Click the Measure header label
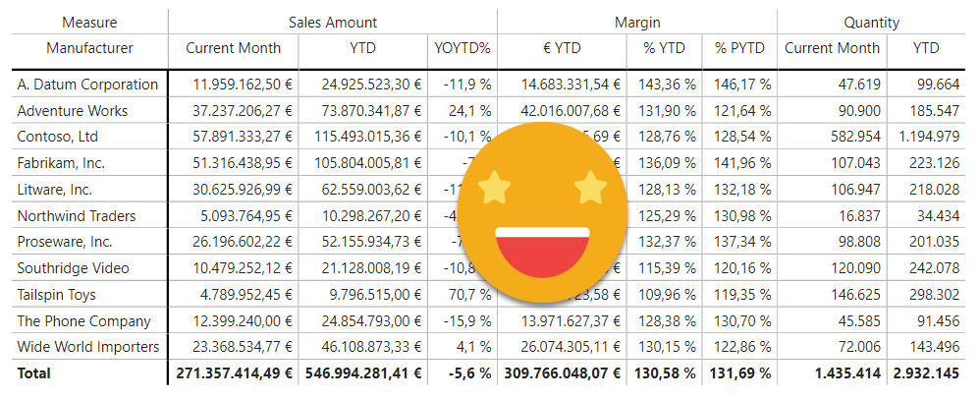Screen dimensions: 980x399 [x=89, y=22]
